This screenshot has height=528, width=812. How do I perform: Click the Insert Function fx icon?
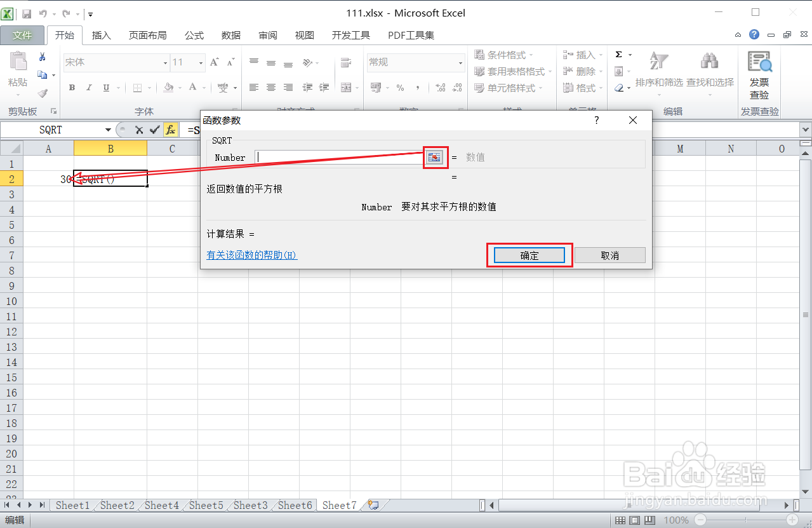[170, 130]
